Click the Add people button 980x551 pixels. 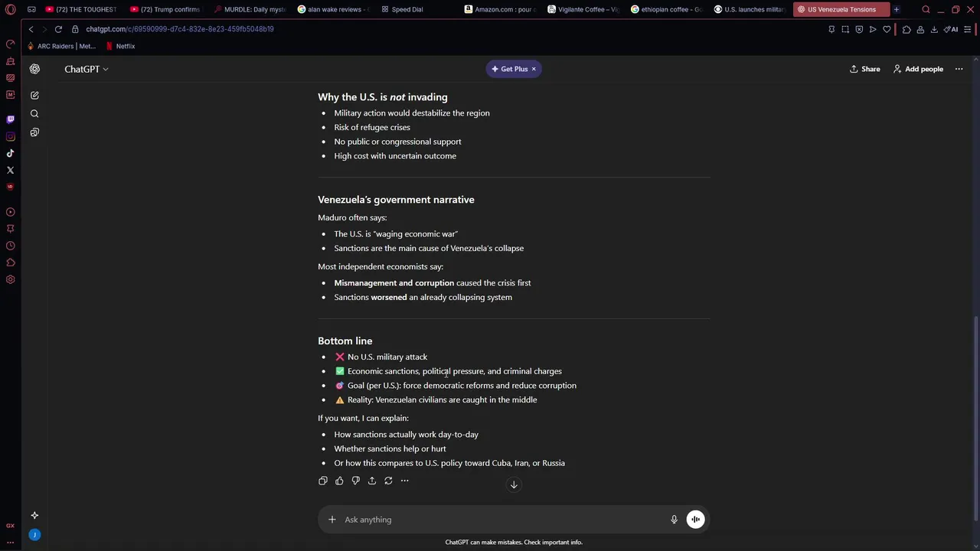918,69
